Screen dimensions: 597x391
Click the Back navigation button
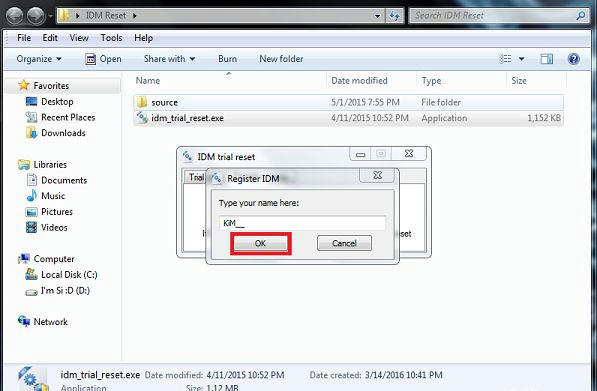click(x=15, y=16)
